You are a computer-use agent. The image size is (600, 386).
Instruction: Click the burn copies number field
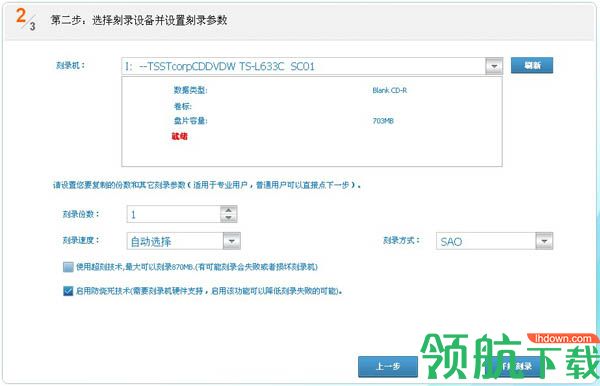174,214
